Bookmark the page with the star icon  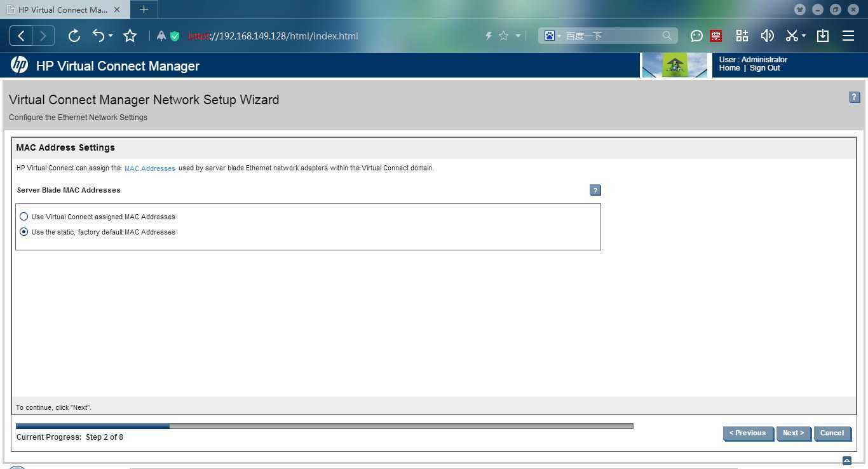[x=130, y=36]
